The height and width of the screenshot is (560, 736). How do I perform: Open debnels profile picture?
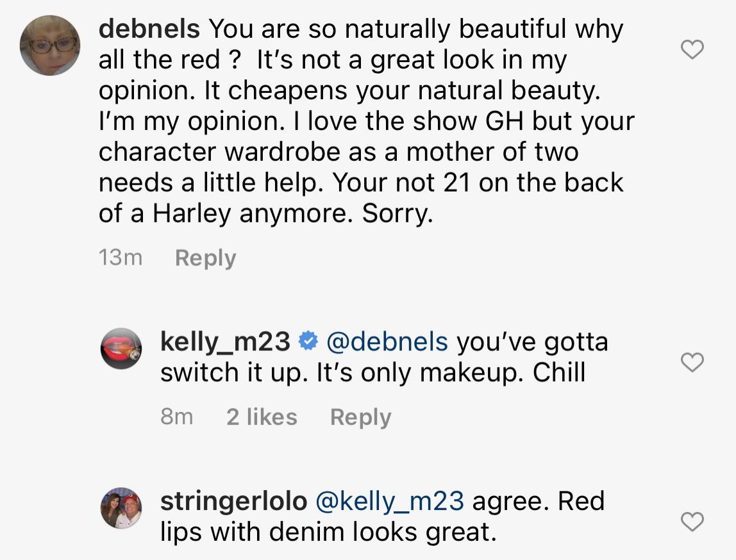point(51,46)
